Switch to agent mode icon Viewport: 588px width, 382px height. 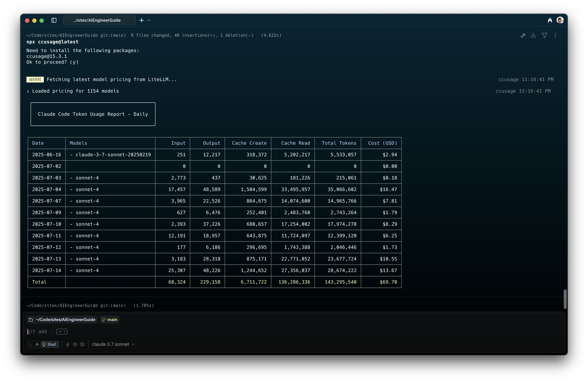point(37,344)
